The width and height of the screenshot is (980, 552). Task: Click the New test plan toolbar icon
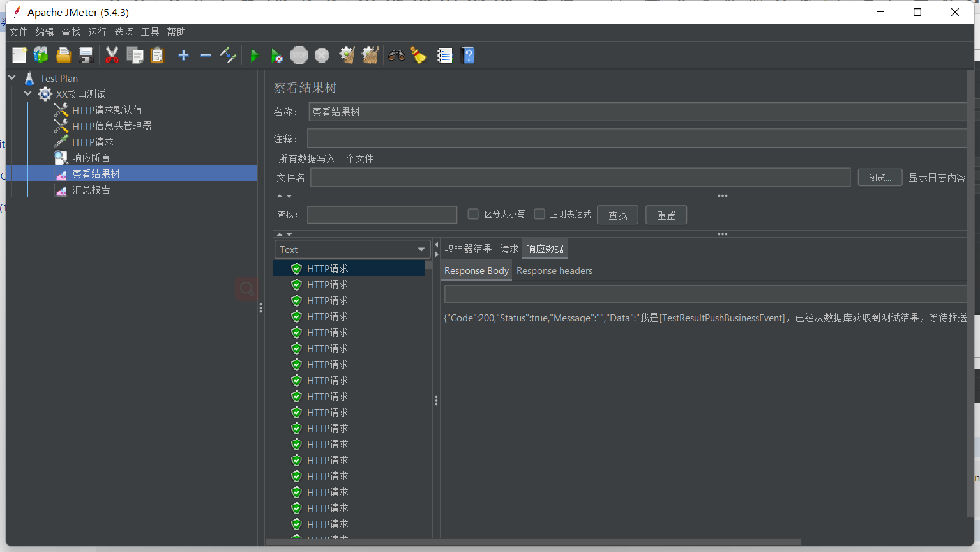19,56
